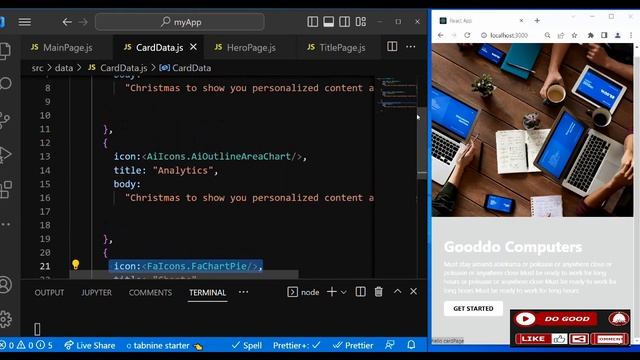Click the editor minimap
Screen dimensions: 640x360
396,94
